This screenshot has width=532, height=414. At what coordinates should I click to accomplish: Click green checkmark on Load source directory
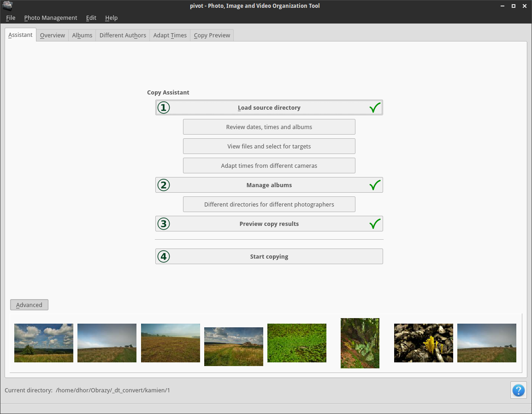[375, 107]
